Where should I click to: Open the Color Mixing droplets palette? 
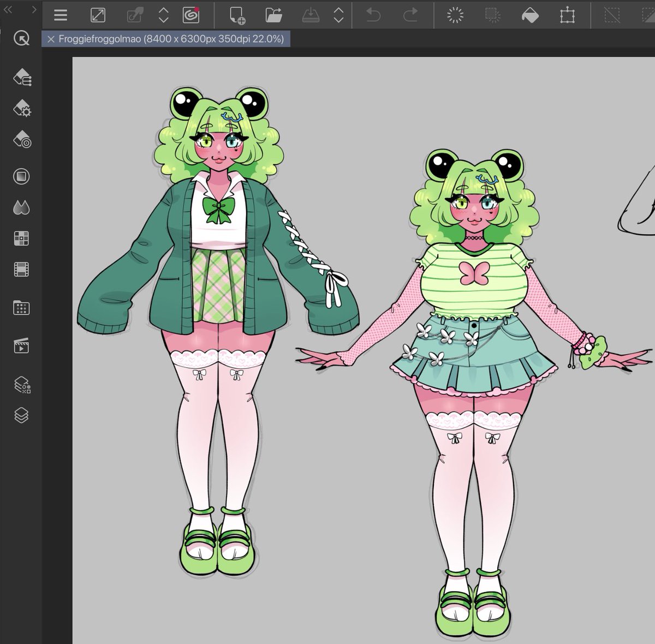[21, 207]
